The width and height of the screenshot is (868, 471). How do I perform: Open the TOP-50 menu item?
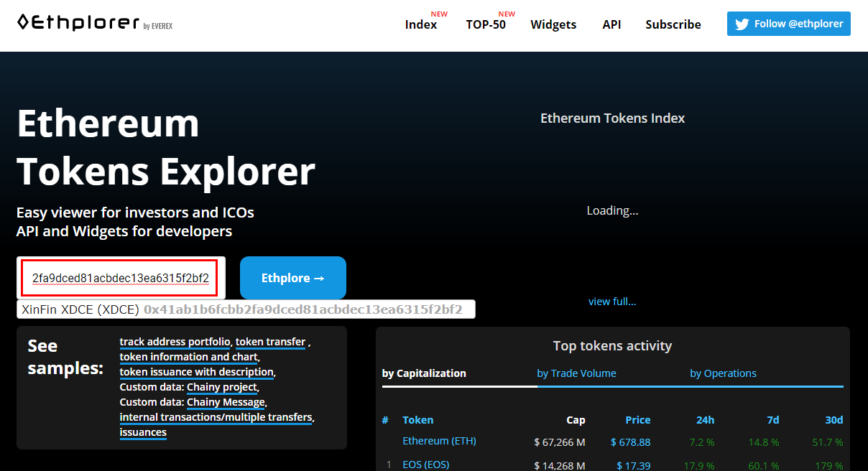pos(486,24)
